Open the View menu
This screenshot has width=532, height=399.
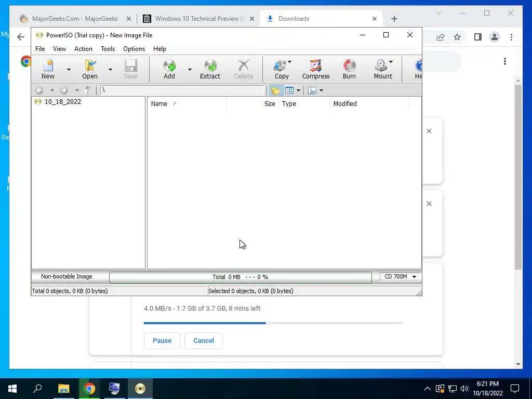click(x=59, y=49)
